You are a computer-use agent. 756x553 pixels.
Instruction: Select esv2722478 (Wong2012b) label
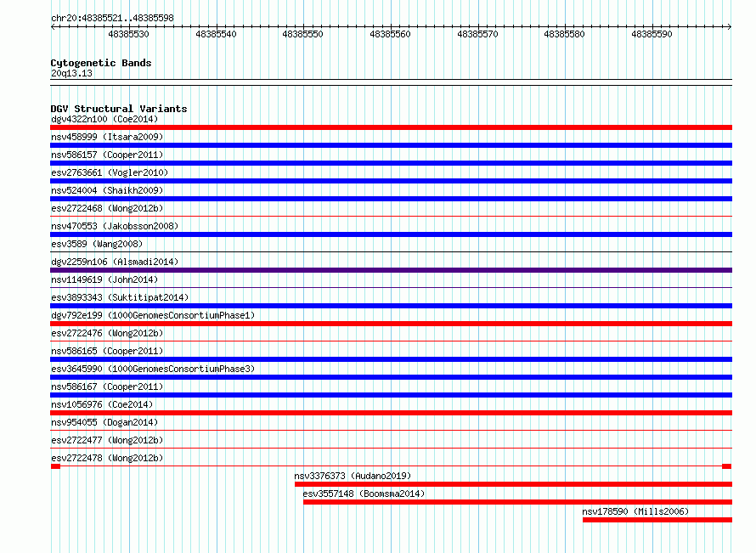107,458
